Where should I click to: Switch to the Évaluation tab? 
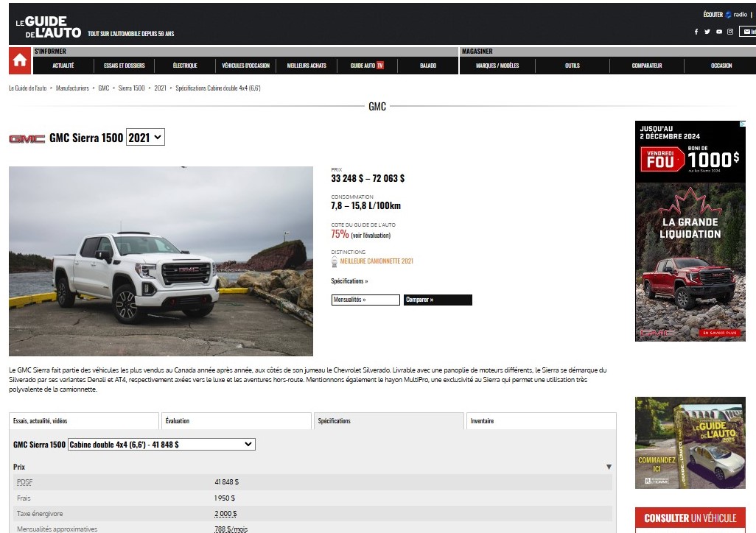pyautogui.click(x=237, y=420)
